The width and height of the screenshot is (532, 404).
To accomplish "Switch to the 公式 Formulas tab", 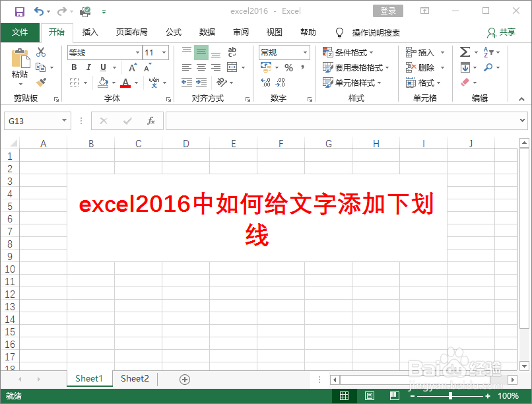I will (x=174, y=32).
